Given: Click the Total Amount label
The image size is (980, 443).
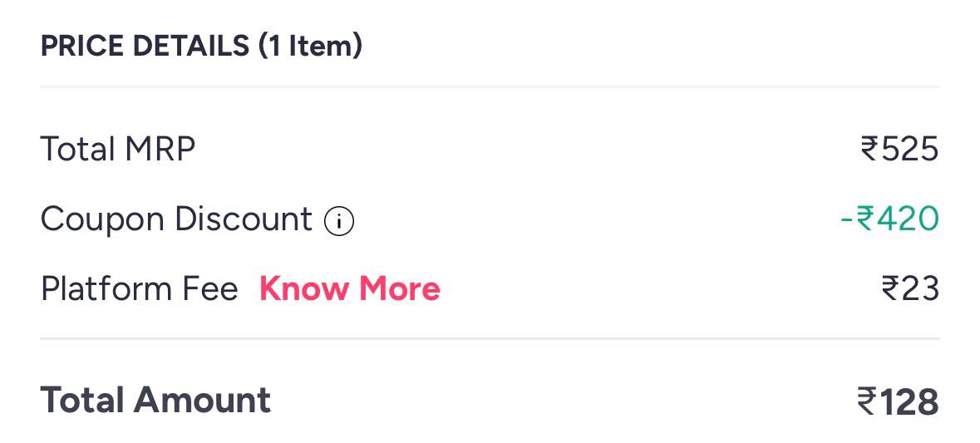Looking at the screenshot, I should (x=155, y=400).
